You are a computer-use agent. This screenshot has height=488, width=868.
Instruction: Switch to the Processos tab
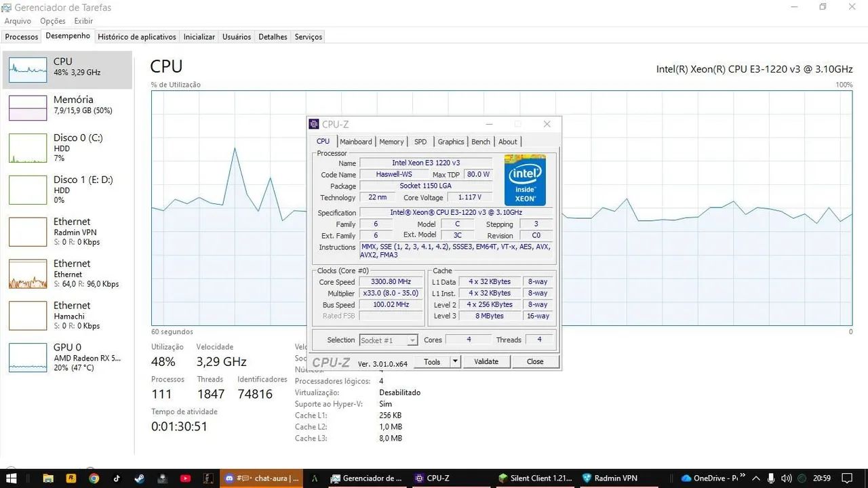tap(22, 37)
